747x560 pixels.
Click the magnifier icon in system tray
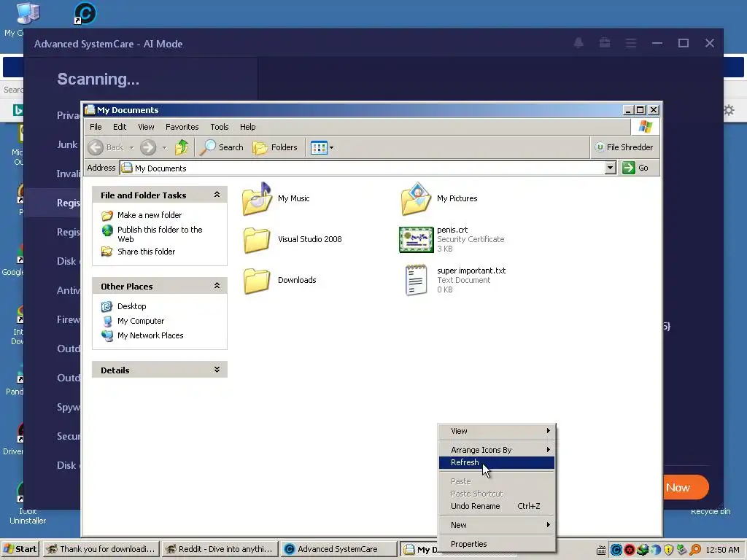click(695, 550)
